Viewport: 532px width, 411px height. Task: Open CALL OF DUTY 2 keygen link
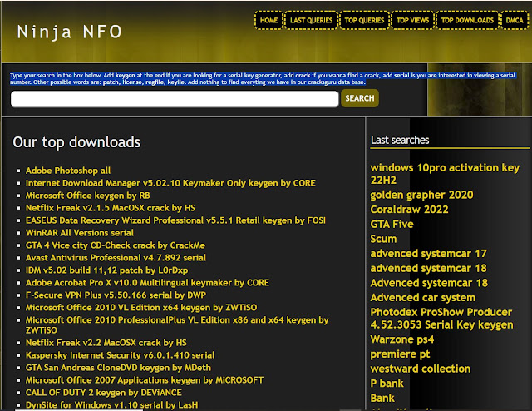pyautogui.click(x=103, y=393)
